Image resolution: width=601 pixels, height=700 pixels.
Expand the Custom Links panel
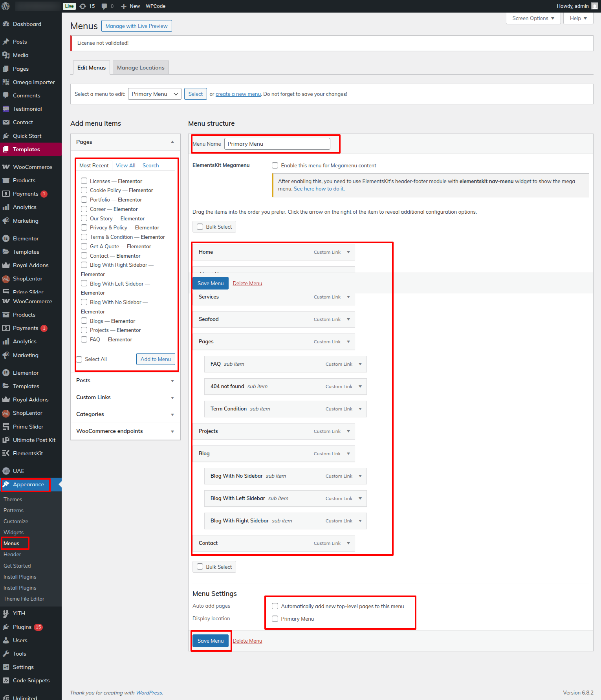125,398
